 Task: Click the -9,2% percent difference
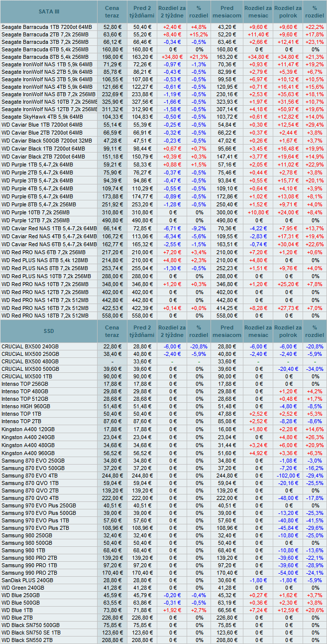199,228
